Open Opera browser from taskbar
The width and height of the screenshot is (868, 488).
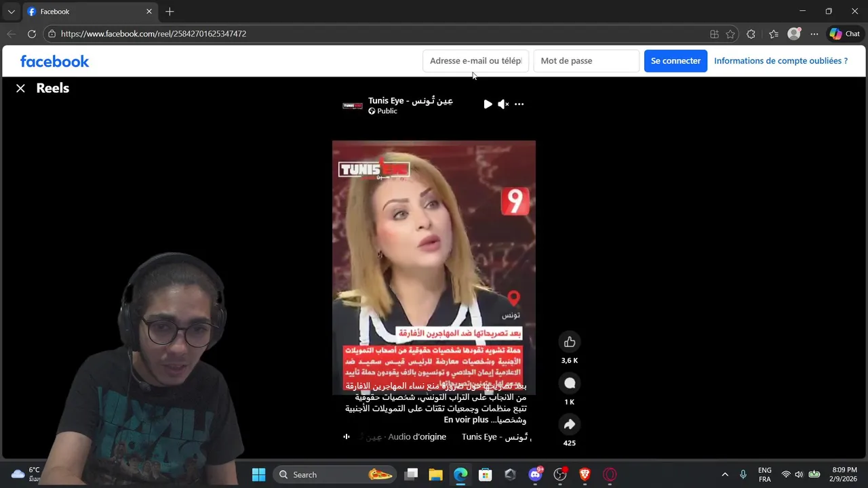tap(610, 474)
